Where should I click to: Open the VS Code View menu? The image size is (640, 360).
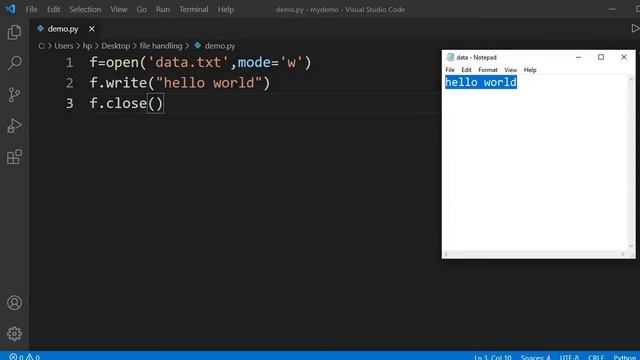118,9
